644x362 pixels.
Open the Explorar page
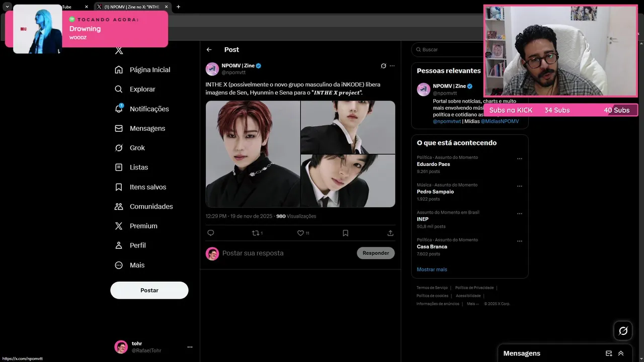[135, 89]
